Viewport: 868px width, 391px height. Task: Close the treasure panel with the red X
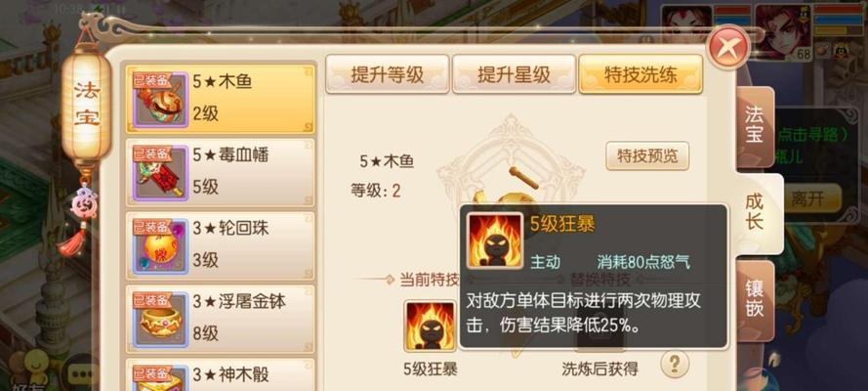point(729,48)
